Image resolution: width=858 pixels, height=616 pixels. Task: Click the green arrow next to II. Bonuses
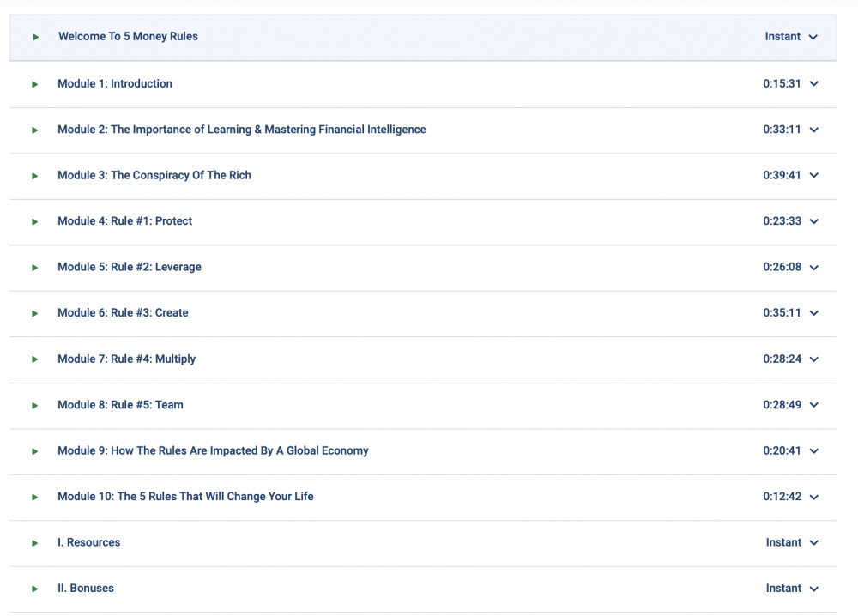[x=35, y=589]
